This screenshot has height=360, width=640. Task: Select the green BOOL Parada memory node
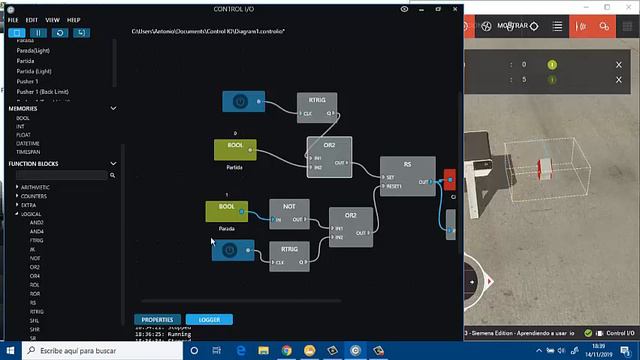tap(227, 211)
